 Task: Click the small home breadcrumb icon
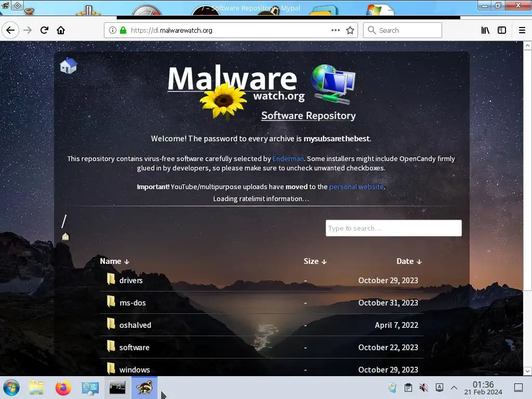click(x=65, y=236)
